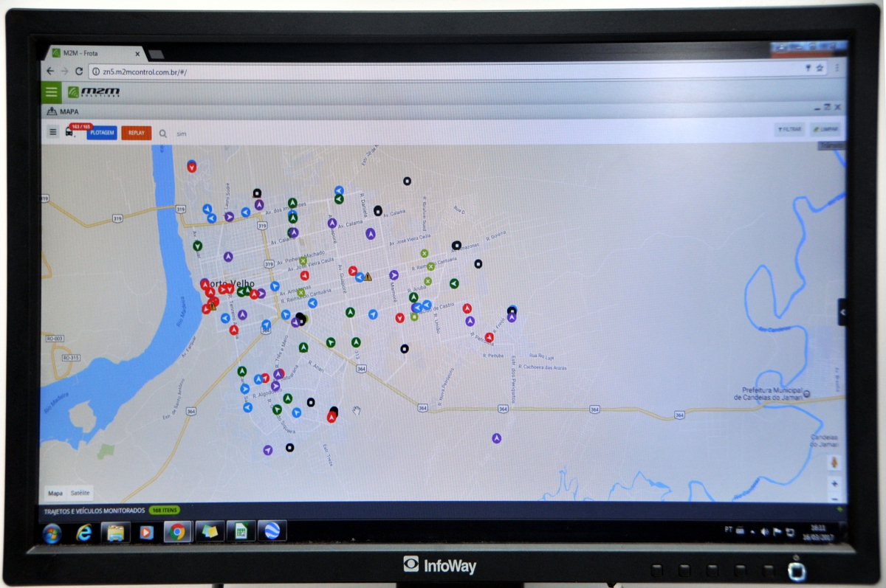Open a new Chrome tab
The image size is (886, 588).
156,55
